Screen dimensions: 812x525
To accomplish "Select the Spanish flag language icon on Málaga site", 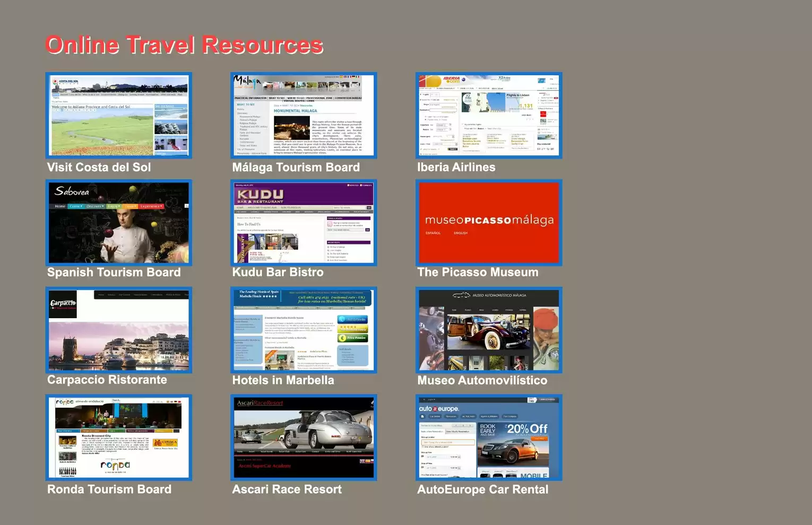I will [340, 77].
